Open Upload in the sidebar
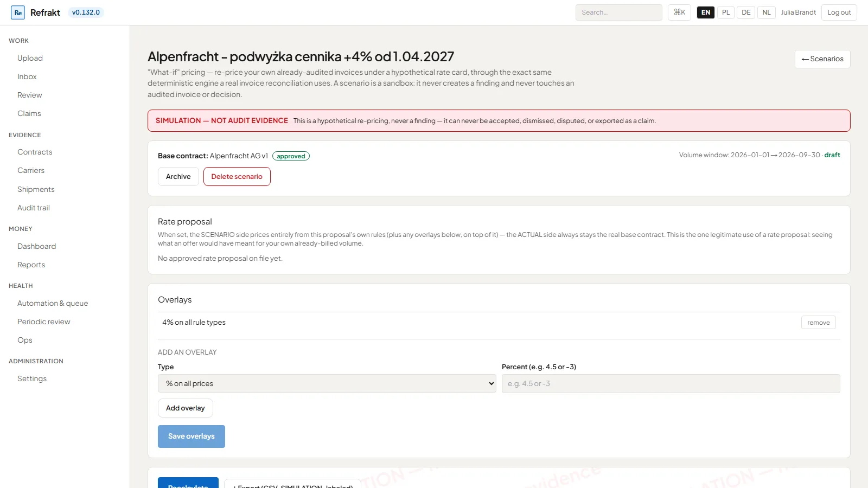This screenshot has width=868, height=488. coord(30,58)
